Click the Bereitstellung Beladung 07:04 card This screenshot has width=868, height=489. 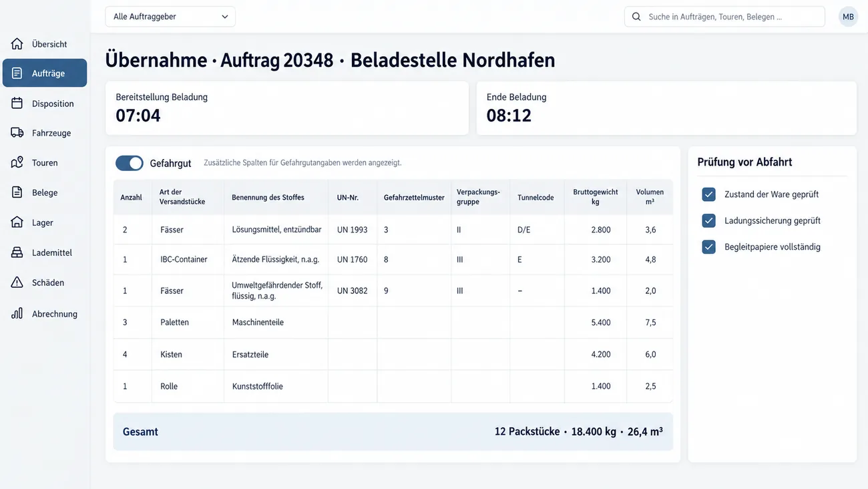click(287, 108)
